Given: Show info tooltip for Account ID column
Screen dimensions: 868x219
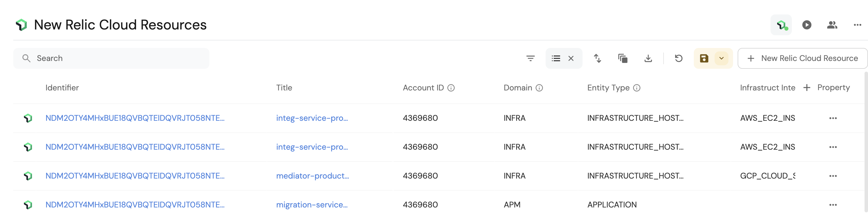Looking at the screenshot, I should [451, 88].
